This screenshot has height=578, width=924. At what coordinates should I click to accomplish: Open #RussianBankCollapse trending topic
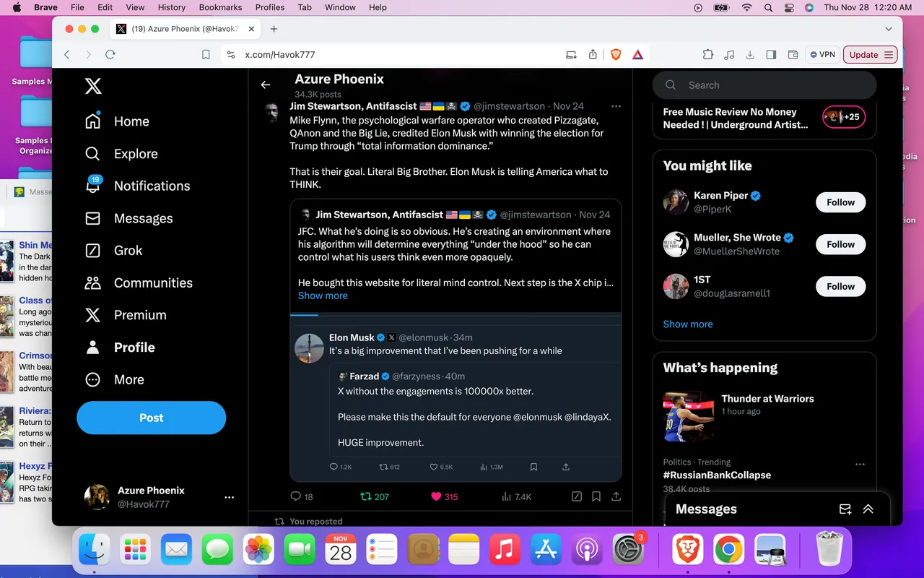717,475
